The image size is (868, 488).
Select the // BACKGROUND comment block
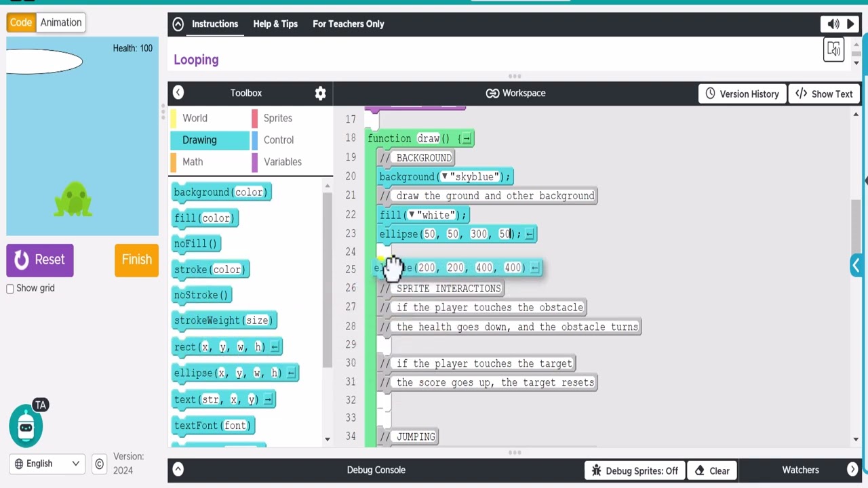pyautogui.click(x=416, y=158)
